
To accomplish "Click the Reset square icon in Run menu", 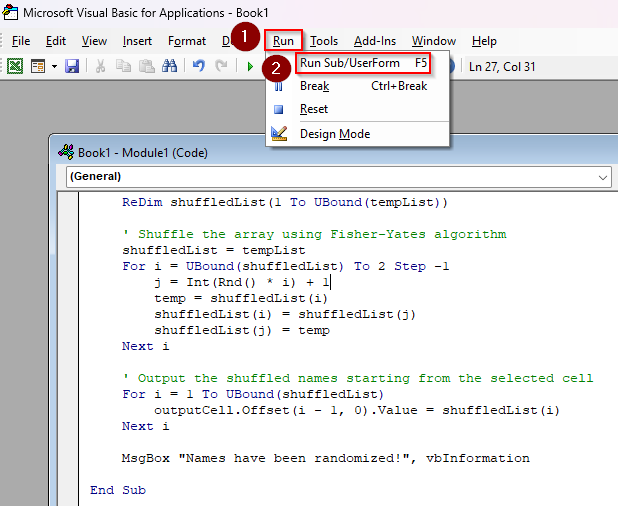I will (x=278, y=109).
